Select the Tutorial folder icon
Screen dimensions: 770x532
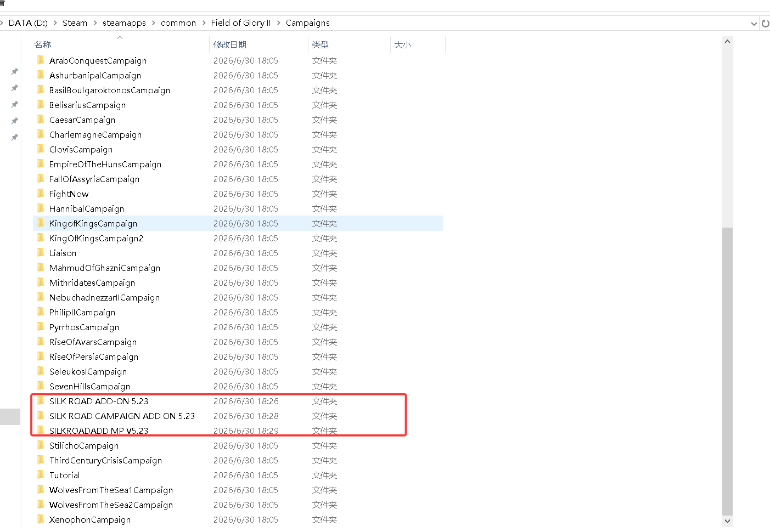click(x=41, y=474)
